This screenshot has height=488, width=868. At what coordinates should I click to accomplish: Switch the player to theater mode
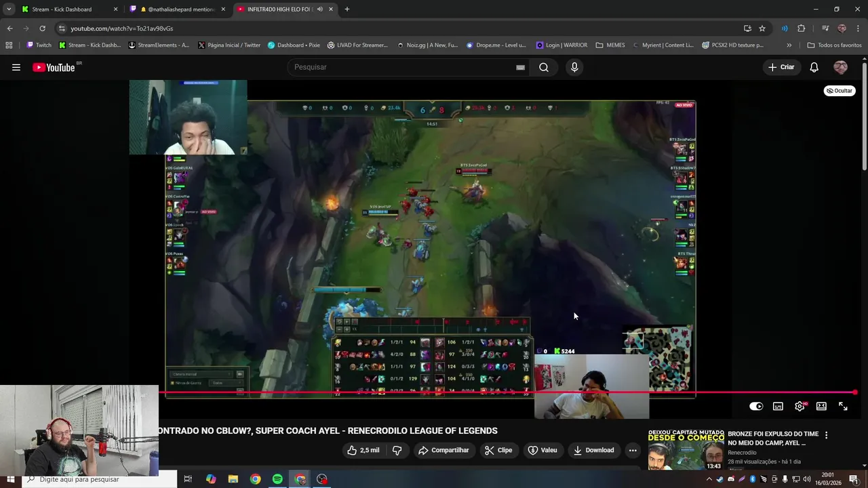[x=821, y=407]
